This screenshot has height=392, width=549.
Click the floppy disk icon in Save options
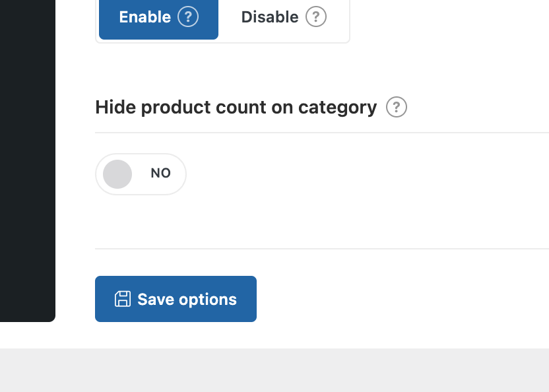(123, 299)
